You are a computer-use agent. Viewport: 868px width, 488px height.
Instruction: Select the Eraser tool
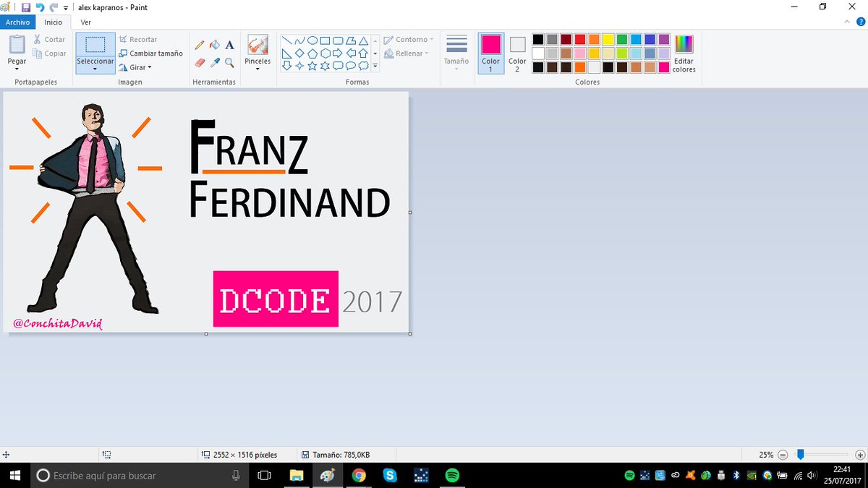click(200, 63)
